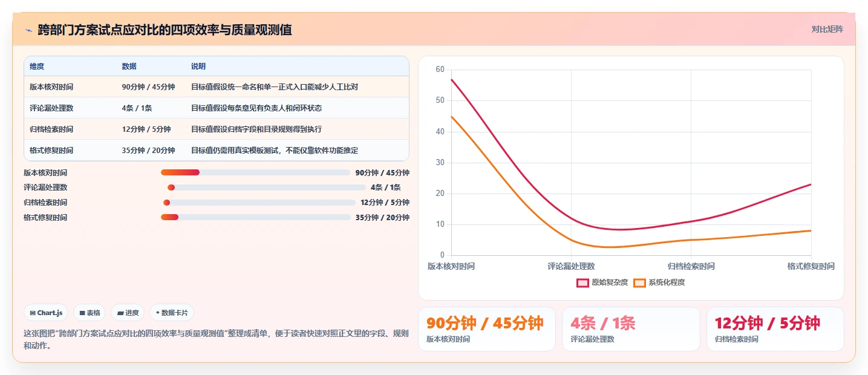Screen dimensions: 868x375
Task: Select table cell 格式修复时间
Action: tap(51, 151)
